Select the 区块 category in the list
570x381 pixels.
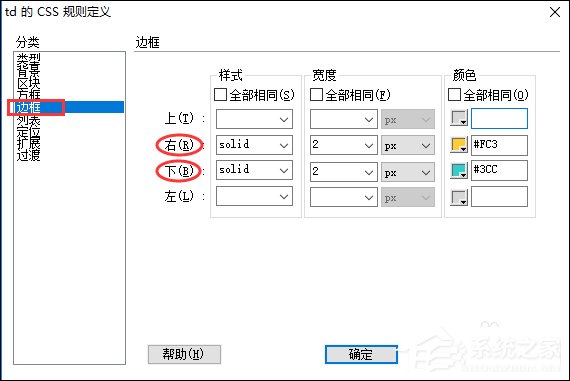click(x=28, y=83)
